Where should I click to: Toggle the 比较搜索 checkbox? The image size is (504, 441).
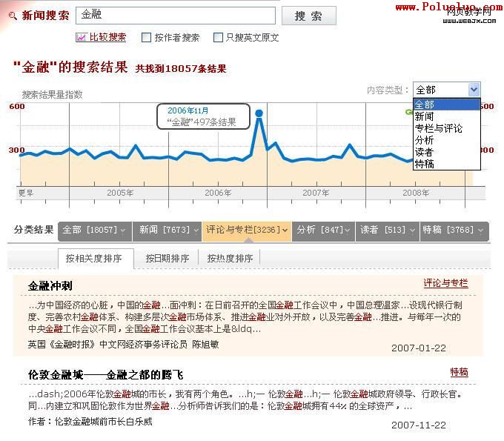click(82, 37)
